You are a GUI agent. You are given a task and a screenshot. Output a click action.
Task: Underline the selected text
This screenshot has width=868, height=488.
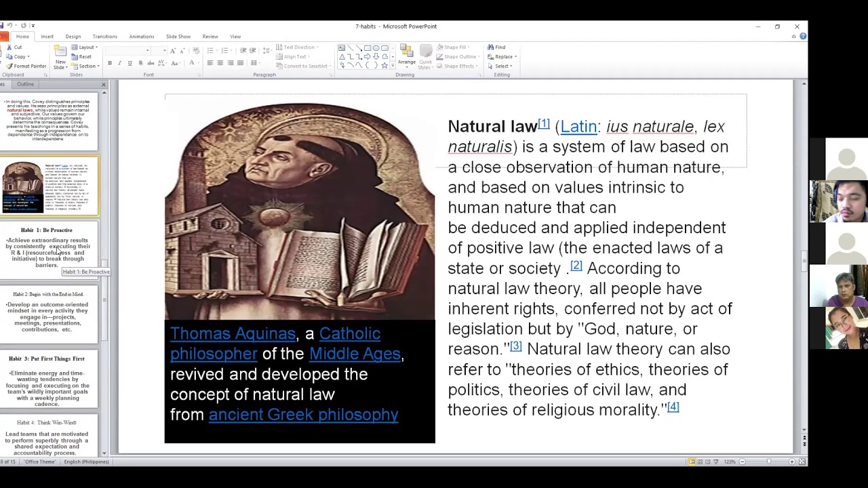(130, 63)
